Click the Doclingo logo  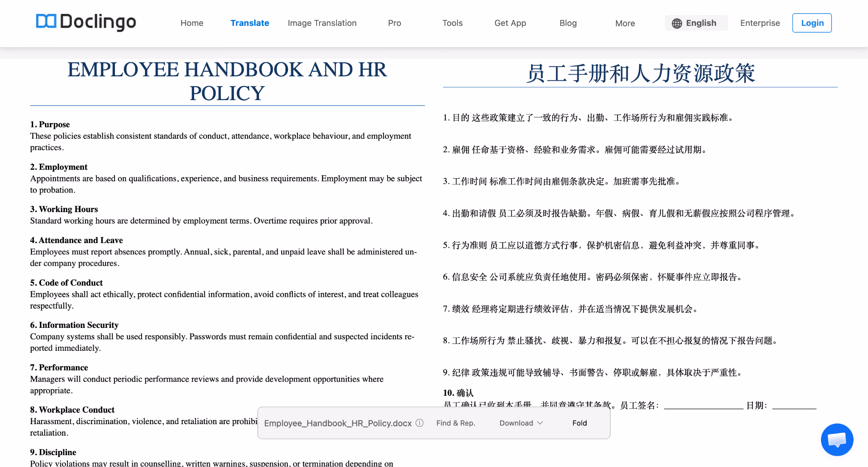coord(86,22)
